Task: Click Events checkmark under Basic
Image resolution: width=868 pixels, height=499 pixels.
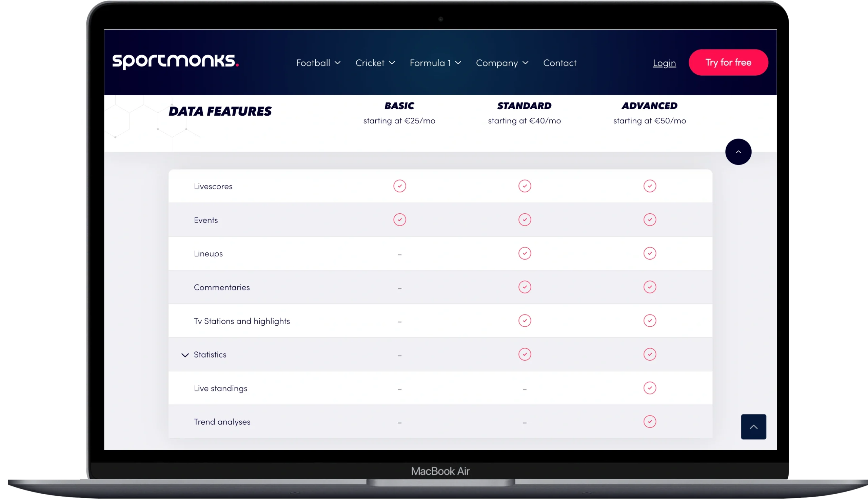Action: tap(399, 220)
